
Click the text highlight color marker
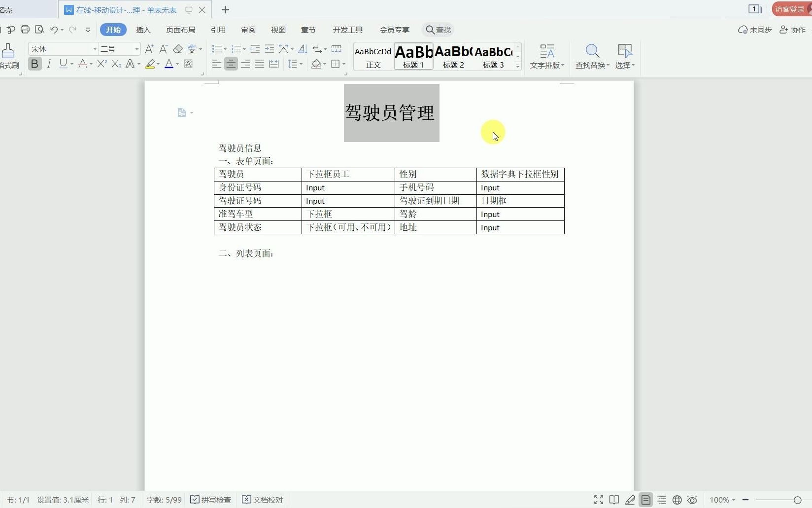pos(150,64)
